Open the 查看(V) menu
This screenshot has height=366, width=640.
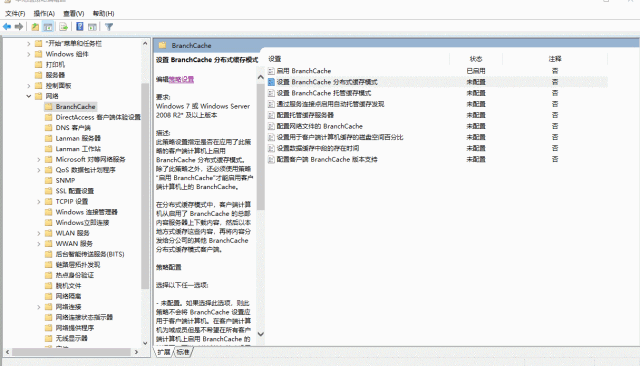[73, 13]
